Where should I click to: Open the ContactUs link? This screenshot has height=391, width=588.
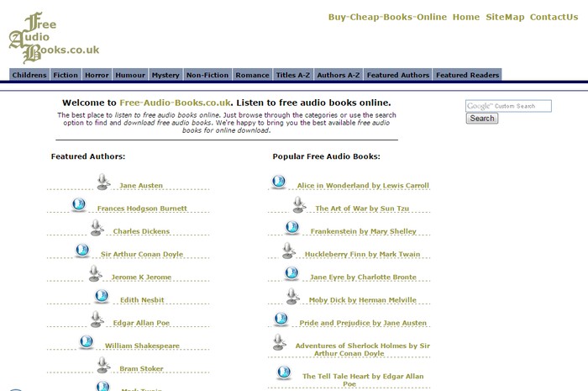pyautogui.click(x=554, y=17)
